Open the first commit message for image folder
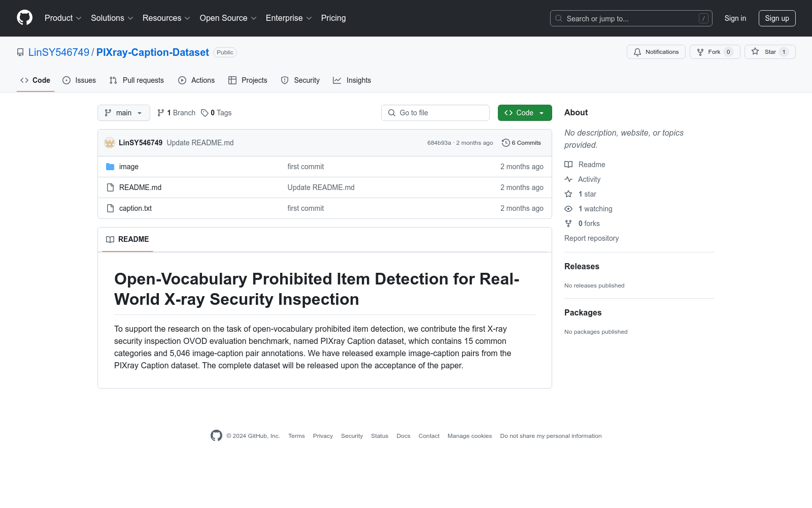The width and height of the screenshot is (812, 508). coord(306,167)
